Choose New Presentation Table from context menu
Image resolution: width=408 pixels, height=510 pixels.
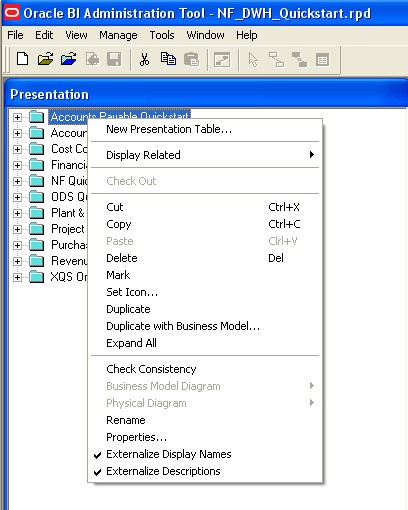(205, 129)
